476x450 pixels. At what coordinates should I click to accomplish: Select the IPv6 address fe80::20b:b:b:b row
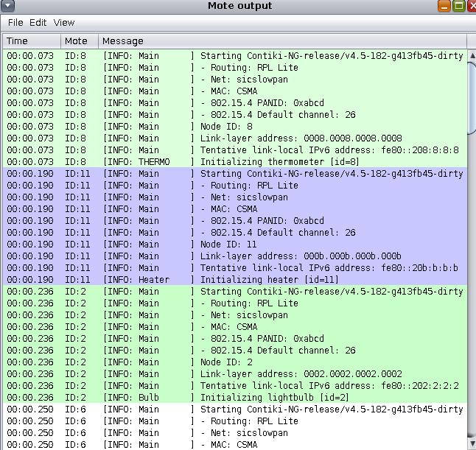(234, 267)
